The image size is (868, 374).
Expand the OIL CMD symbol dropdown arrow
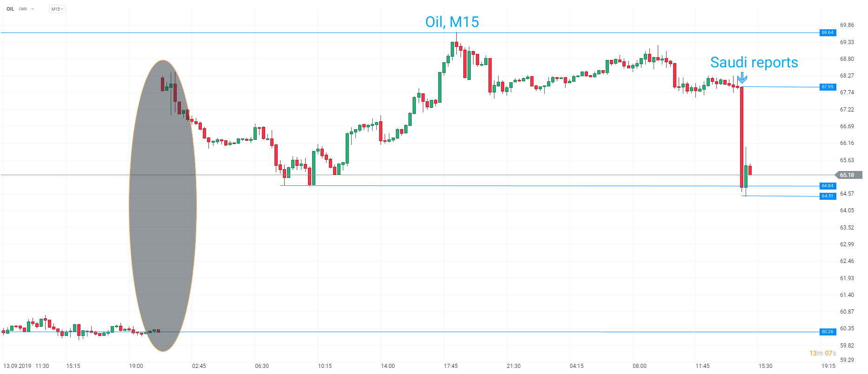tap(33, 9)
